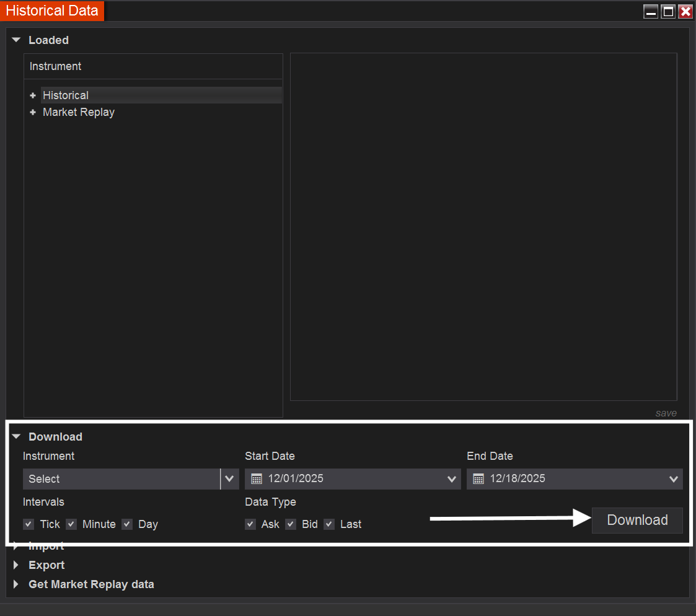This screenshot has width=696, height=616.
Task: Maximize the Historical Data window
Action: click(668, 12)
